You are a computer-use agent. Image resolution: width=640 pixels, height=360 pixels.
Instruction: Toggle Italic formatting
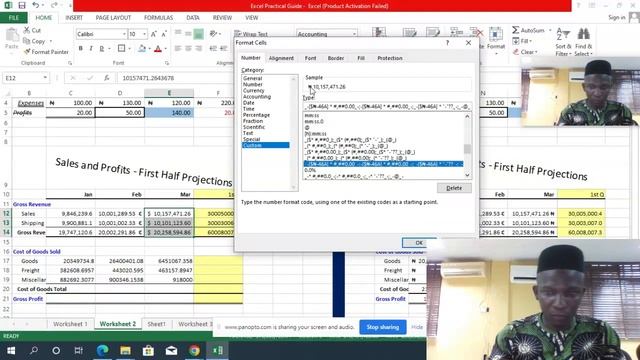coord(91,49)
